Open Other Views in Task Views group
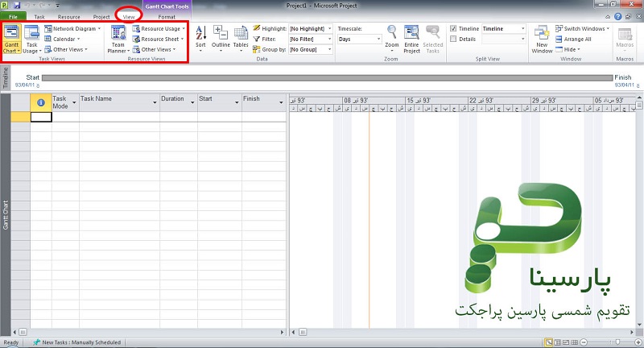 point(66,49)
